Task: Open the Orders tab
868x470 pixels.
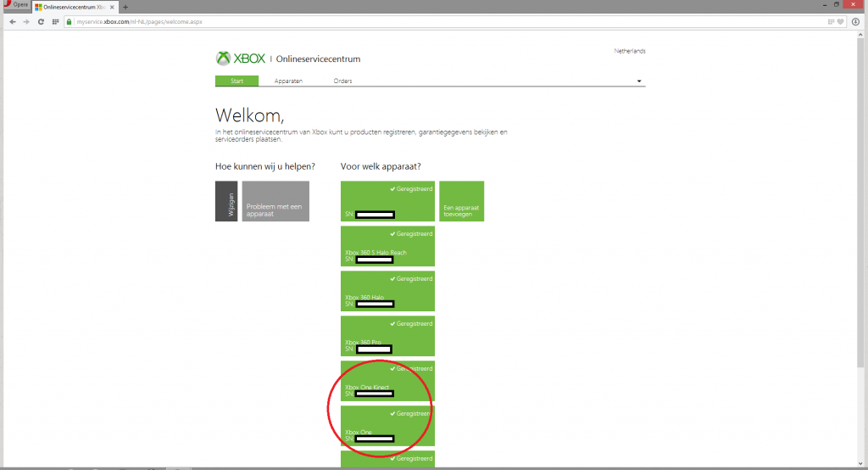Action: click(342, 81)
